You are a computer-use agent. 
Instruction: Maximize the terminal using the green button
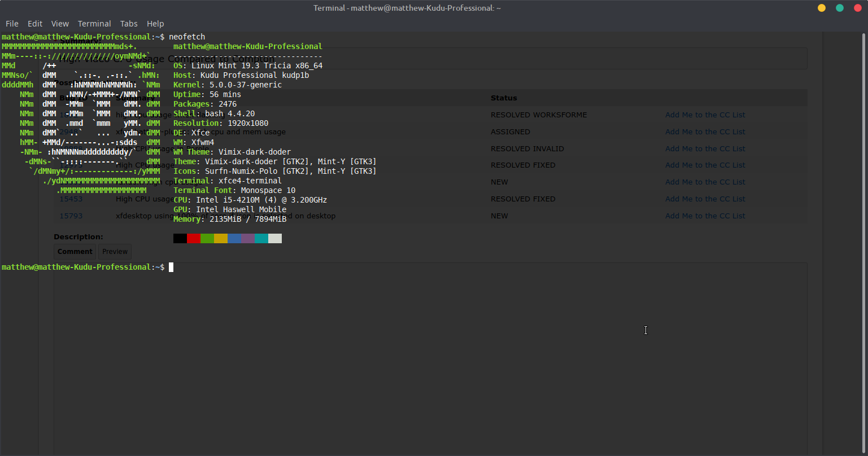point(840,8)
